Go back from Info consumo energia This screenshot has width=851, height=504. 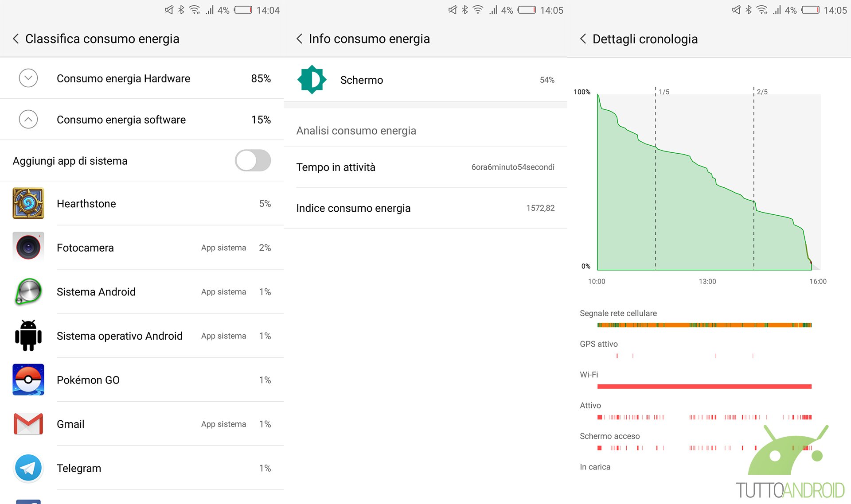pos(300,39)
